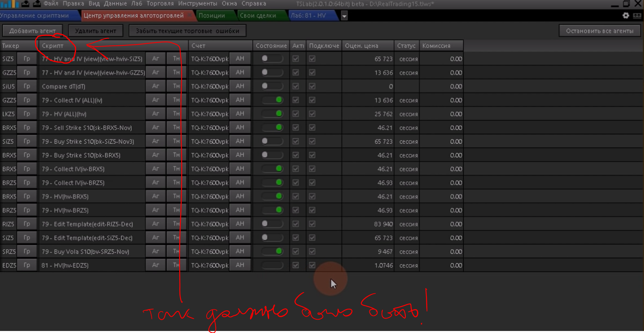Select script 79 - Collect IV (ALL)(iv)

(x=72, y=100)
